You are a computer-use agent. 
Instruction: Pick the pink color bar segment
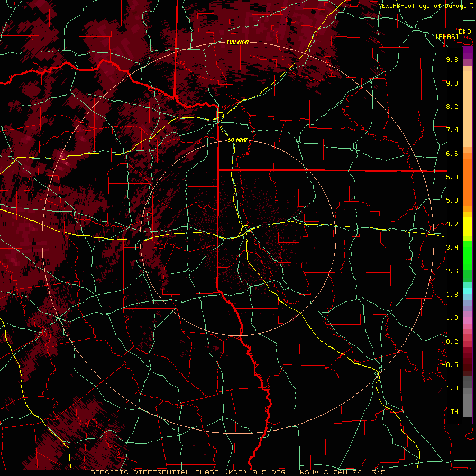pyautogui.click(x=467, y=321)
